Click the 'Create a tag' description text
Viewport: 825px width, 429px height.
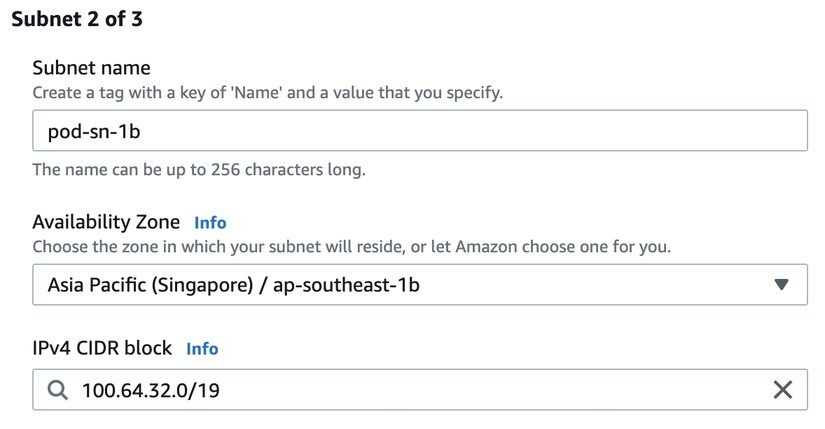click(267, 93)
